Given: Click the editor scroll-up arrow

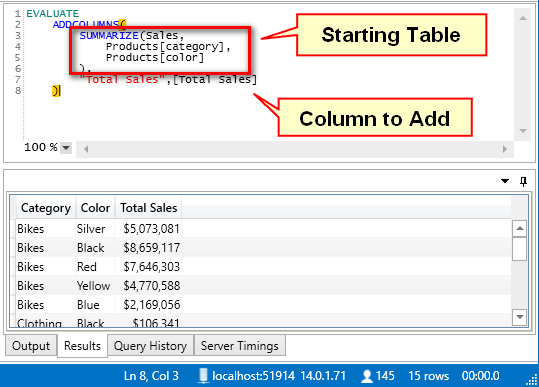Looking at the screenshot, I should (523, 18).
